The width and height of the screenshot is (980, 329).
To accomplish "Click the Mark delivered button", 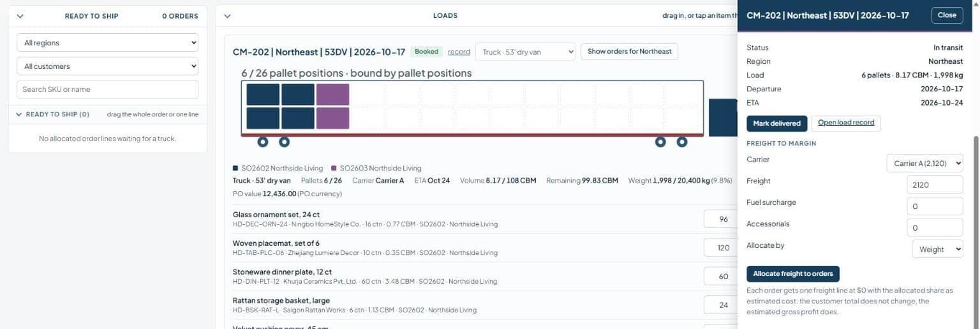I will pos(776,123).
